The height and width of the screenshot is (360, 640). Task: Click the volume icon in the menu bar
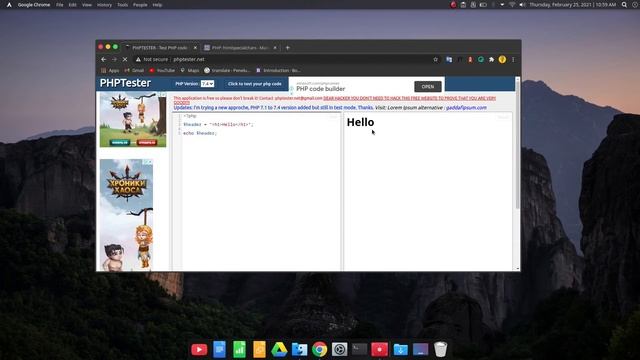[522, 5]
